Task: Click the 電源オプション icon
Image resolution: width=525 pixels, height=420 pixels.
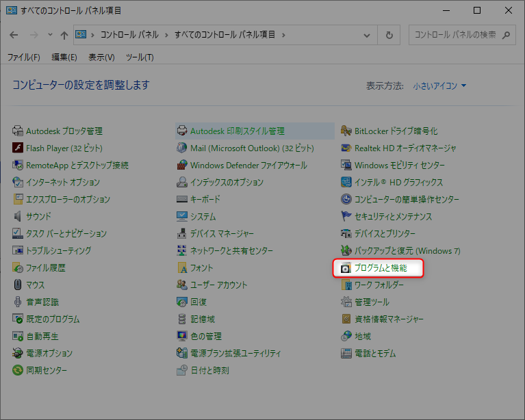Action: (17, 353)
